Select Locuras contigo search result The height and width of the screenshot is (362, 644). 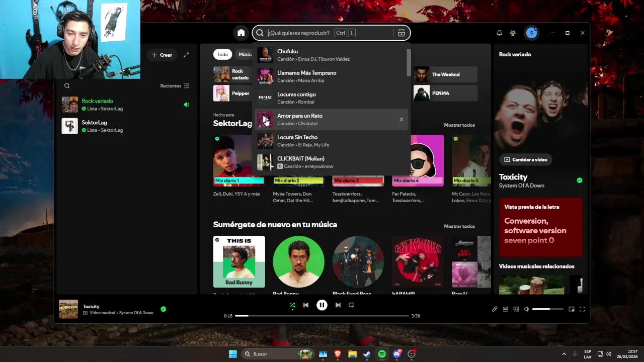[330, 98]
